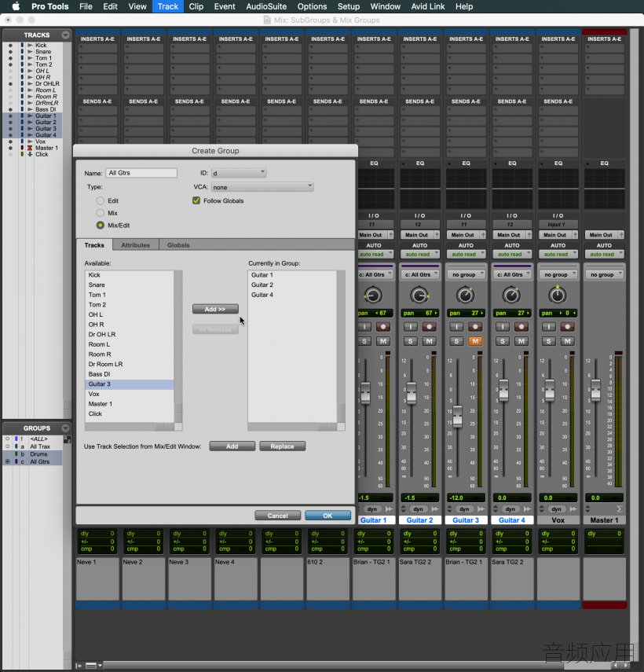Screen dimensions: 644x672
Task: Toggle the Click track show/hide dot
Action: [10, 154]
